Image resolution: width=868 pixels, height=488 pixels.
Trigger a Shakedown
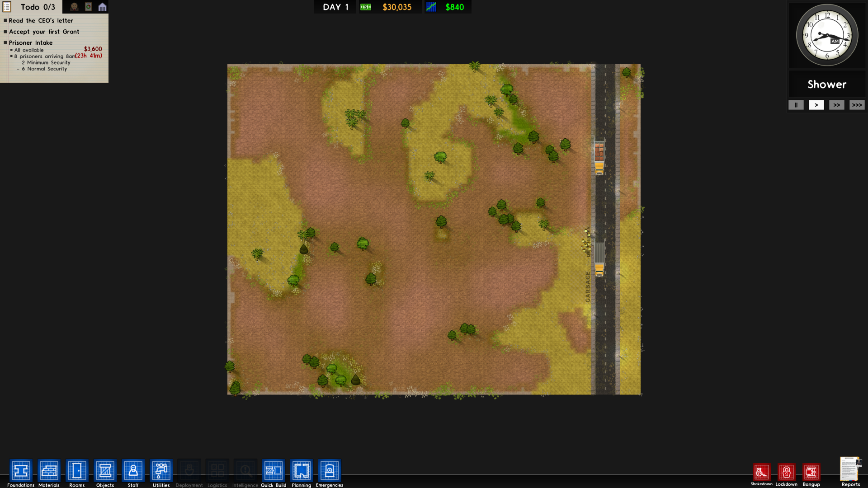tap(761, 473)
